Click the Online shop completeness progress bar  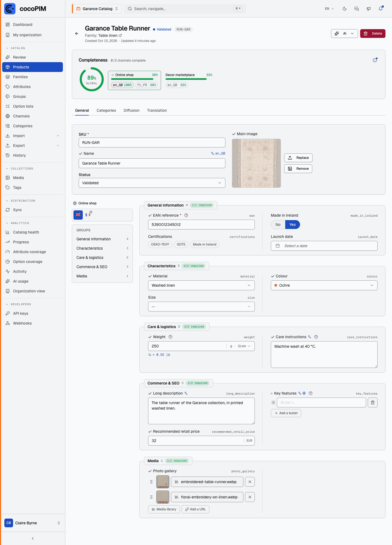point(134,79)
